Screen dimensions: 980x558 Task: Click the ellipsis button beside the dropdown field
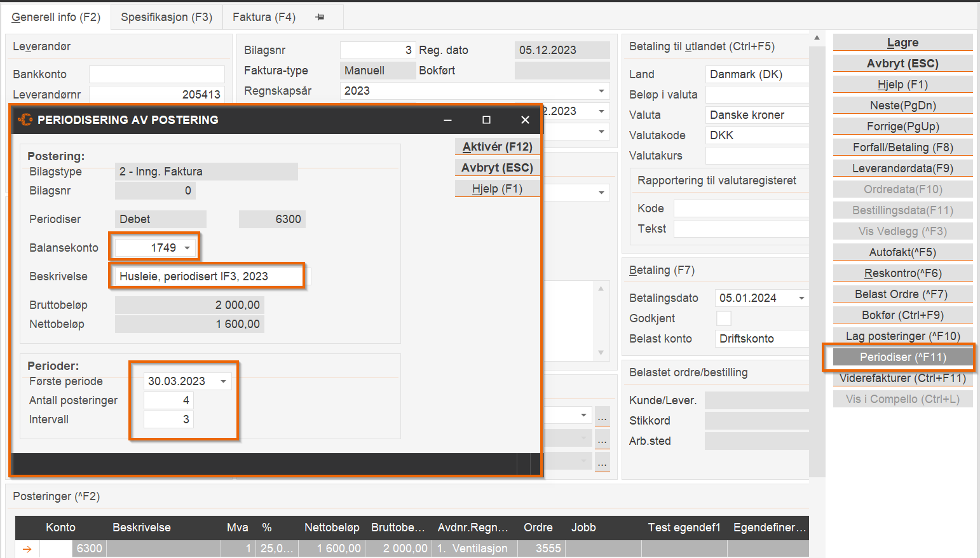602,417
